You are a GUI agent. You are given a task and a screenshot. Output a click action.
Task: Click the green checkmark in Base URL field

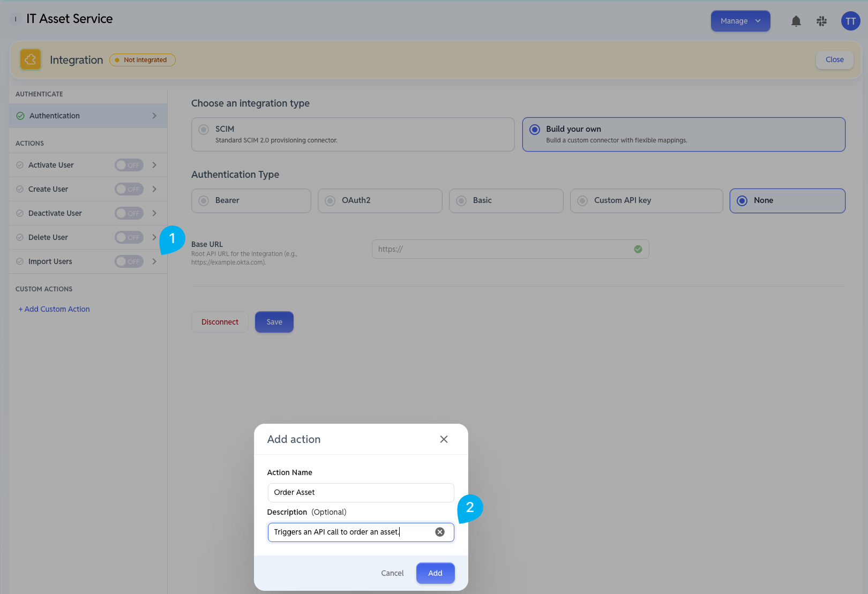pyautogui.click(x=638, y=249)
